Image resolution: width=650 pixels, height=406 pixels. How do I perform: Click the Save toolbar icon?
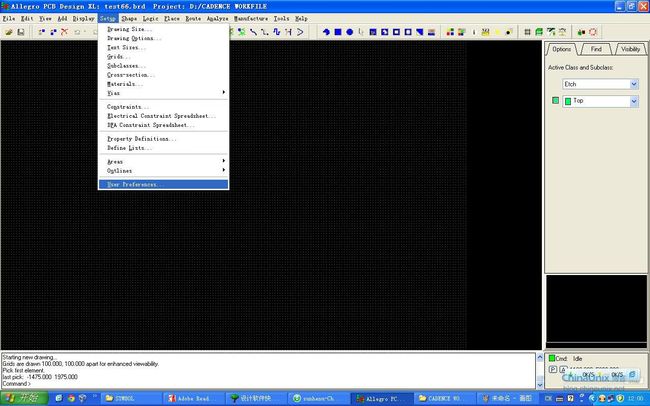pos(21,32)
